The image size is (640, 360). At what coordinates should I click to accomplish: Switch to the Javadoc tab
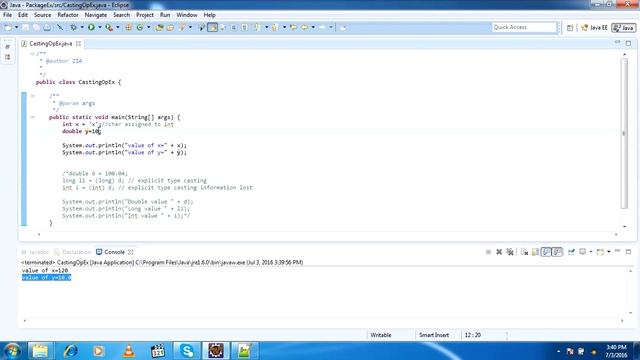35,252
